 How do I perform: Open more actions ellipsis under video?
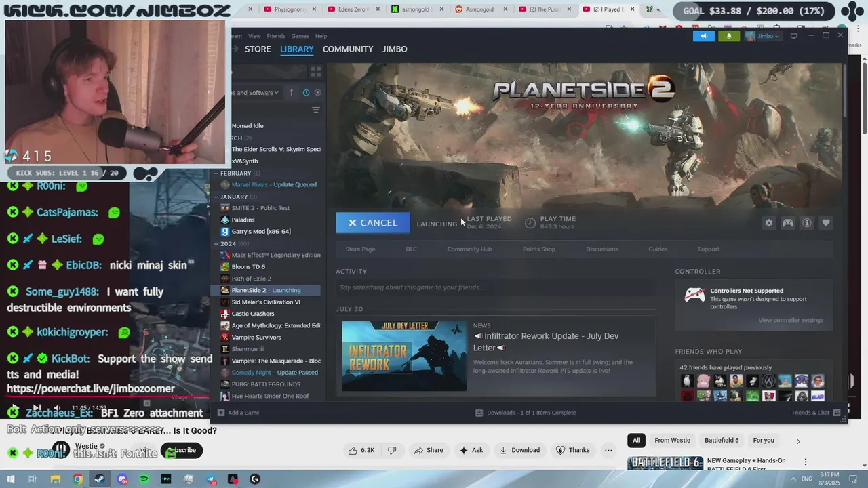tap(608, 450)
